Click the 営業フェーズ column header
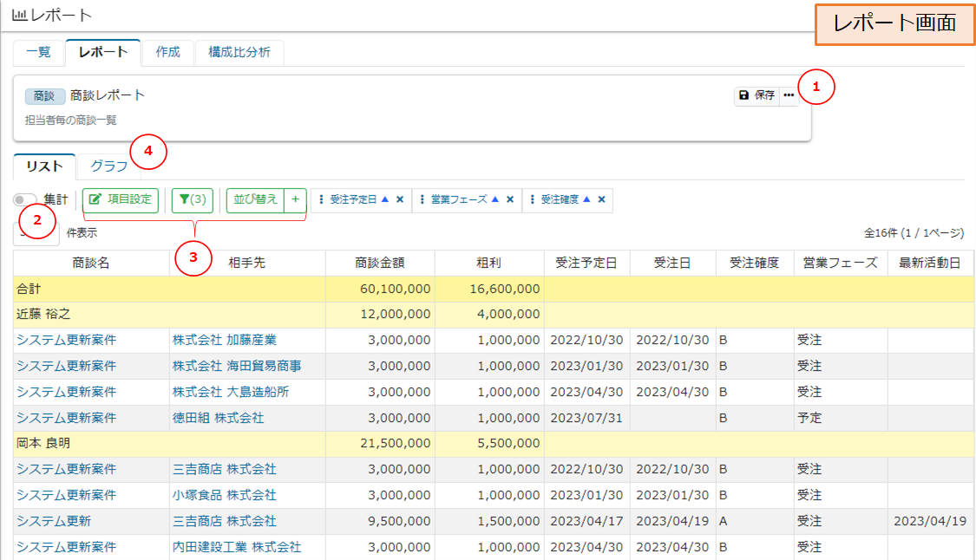The width and height of the screenshot is (976, 560). (841, 264)
